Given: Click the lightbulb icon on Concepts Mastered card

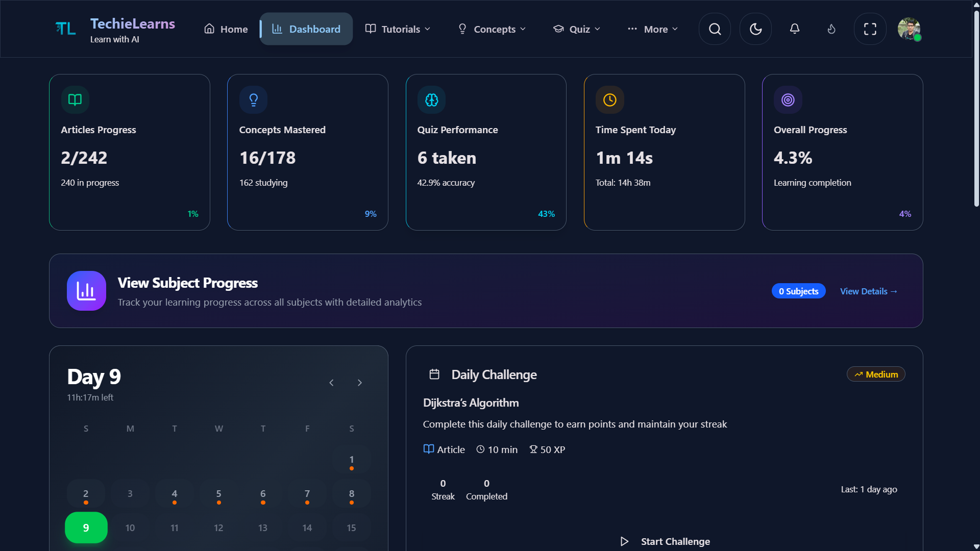Looking at the screenshot, I should [x=253, y=99].
